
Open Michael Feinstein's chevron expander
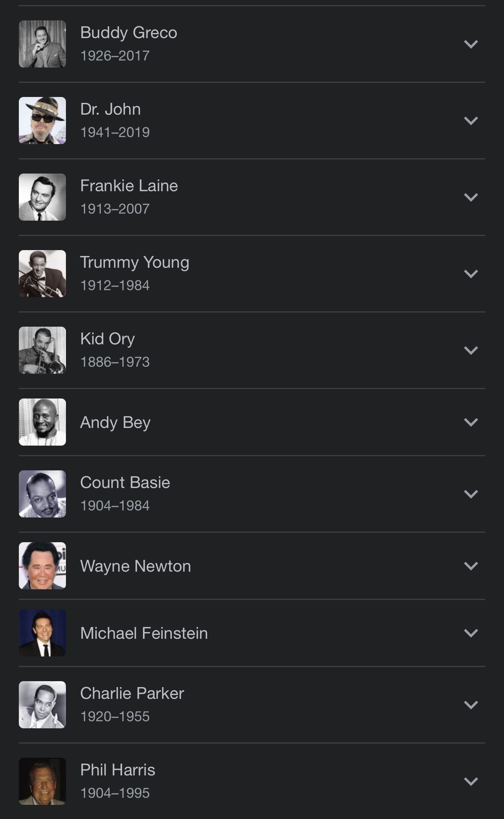(471, 633)
